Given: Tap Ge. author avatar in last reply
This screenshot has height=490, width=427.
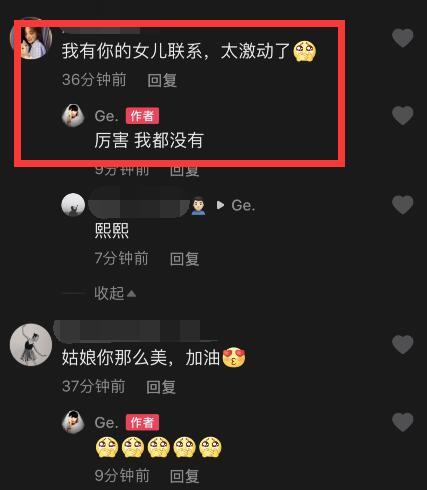Looking at the screenshot, I should coord(73,422).
